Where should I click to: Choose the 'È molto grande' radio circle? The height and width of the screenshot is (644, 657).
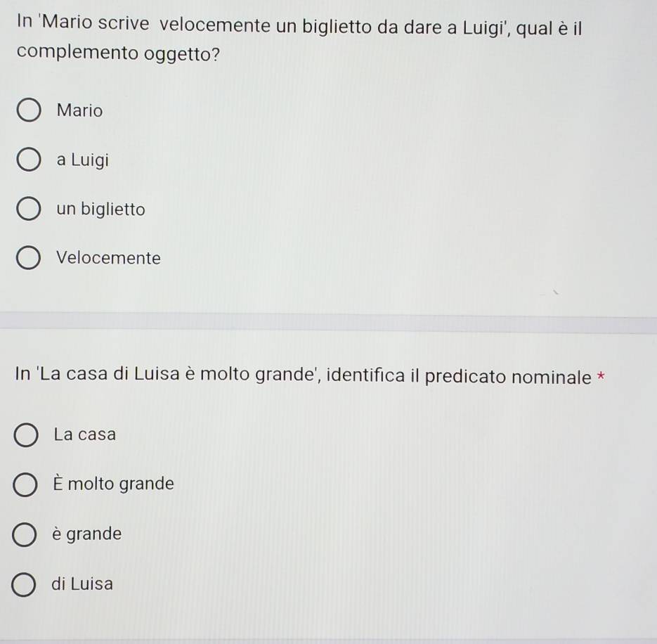[x=25, y=484]
